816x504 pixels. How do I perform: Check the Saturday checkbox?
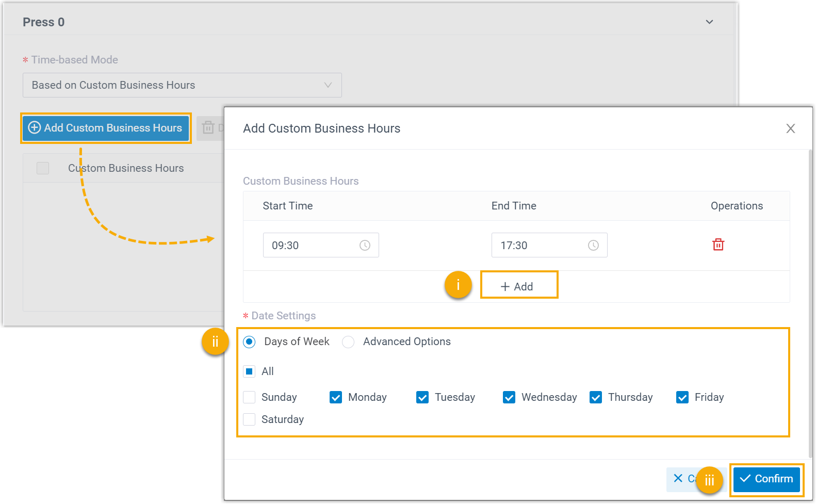click(x=249, y=419)
